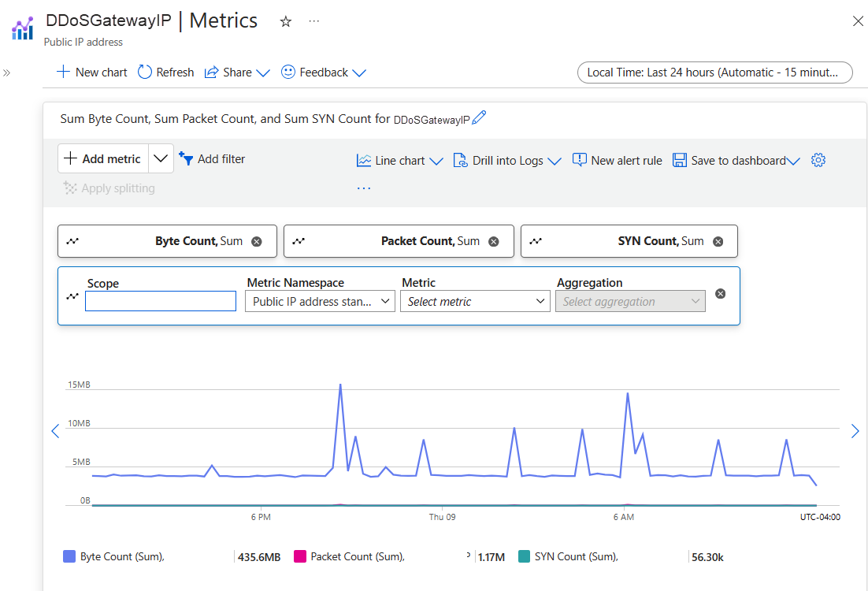
Task: Expand the Add metric split-button arrow
Action: (161, 159)
